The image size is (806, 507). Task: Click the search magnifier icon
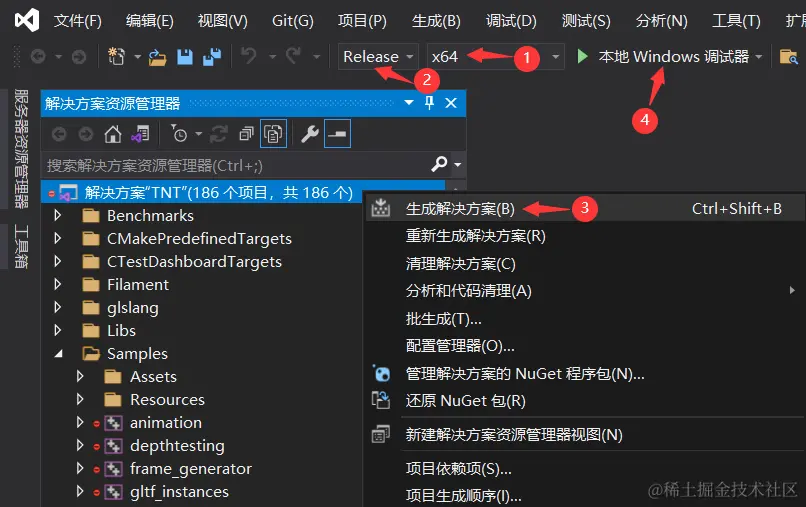coord(439,165)
